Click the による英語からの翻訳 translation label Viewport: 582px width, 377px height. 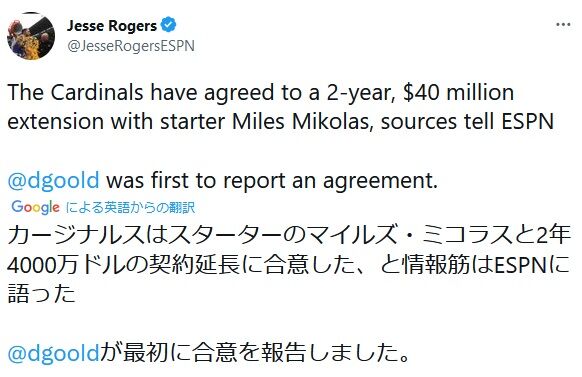click(x=130, y=207)
